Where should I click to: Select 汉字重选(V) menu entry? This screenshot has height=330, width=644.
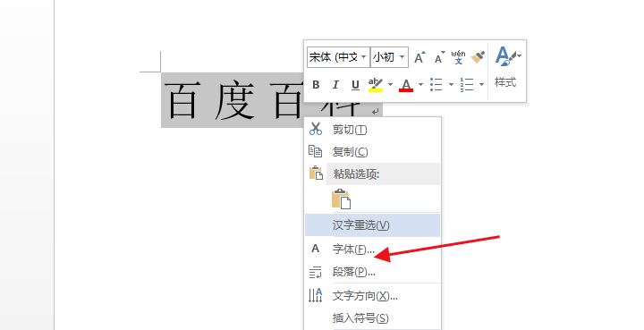(x=372, y=225)
